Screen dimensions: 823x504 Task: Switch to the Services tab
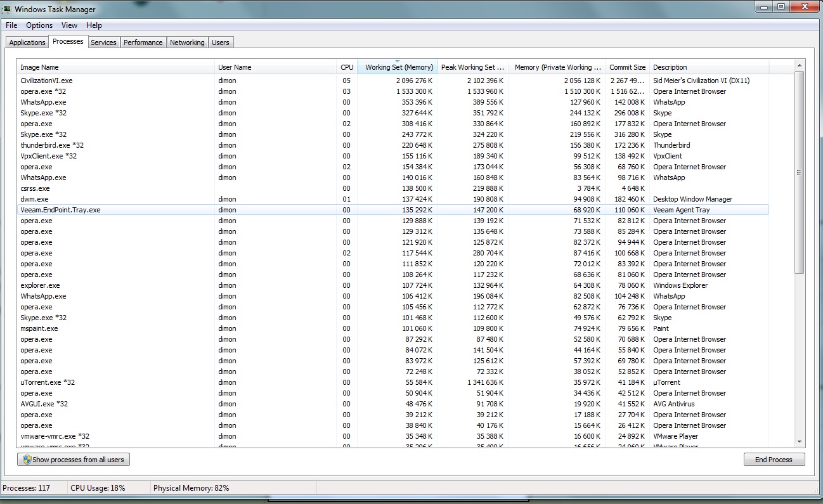click(x=103, y=42)
